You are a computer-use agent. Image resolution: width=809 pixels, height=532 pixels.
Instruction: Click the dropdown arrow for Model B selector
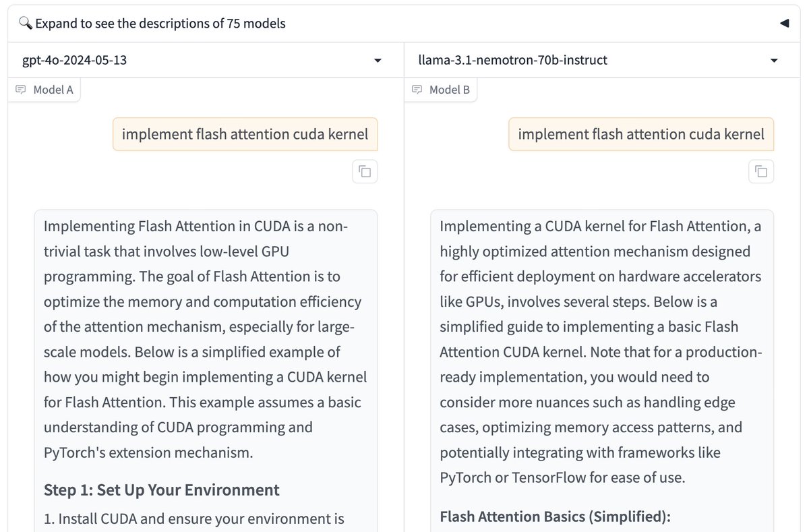774,61
